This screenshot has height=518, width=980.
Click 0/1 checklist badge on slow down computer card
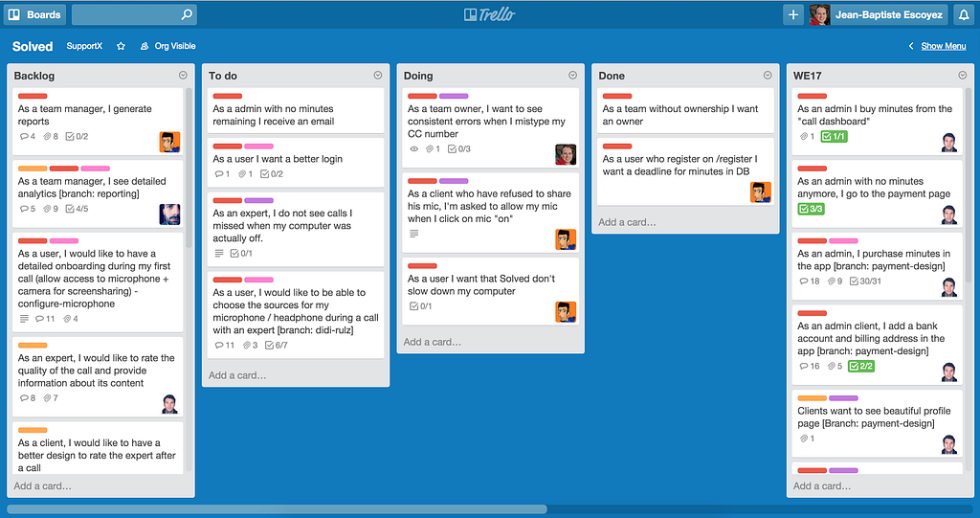pos(421,306)
